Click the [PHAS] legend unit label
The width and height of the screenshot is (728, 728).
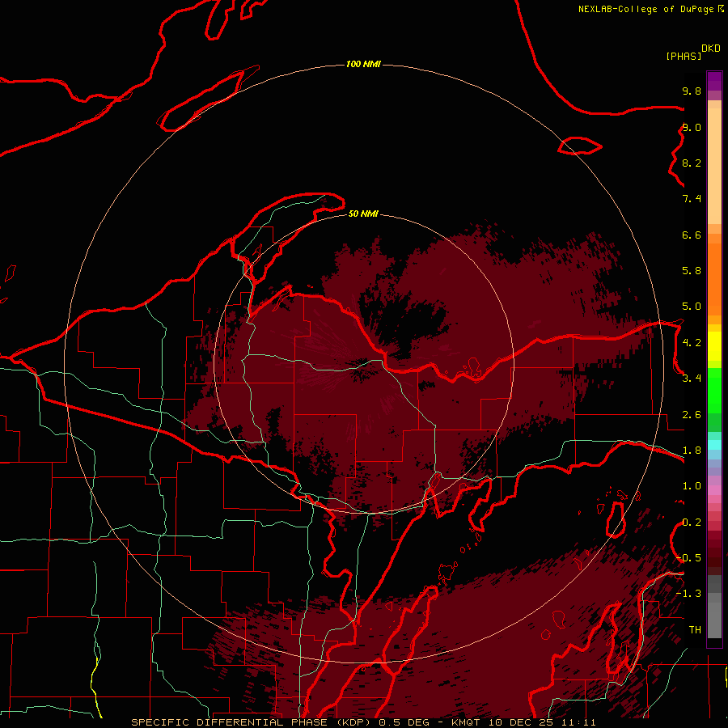(684, 56)
